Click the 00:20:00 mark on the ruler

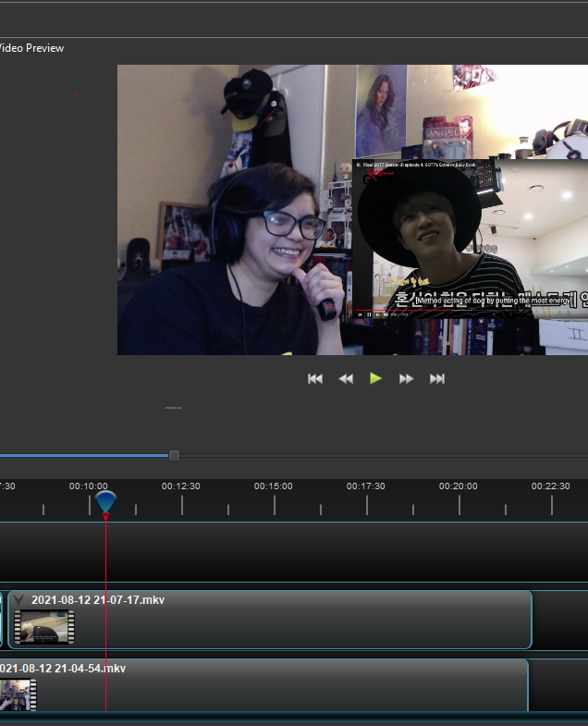point(459,486)
